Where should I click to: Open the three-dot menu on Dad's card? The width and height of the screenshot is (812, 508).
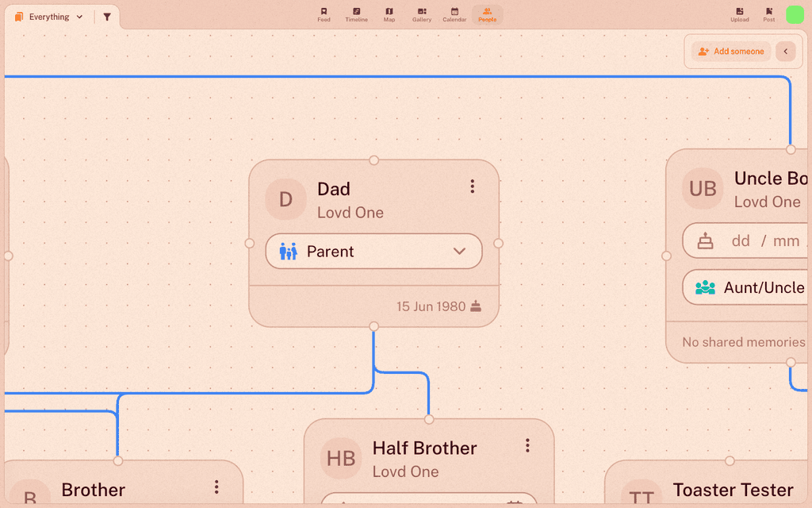coord(473,187)
